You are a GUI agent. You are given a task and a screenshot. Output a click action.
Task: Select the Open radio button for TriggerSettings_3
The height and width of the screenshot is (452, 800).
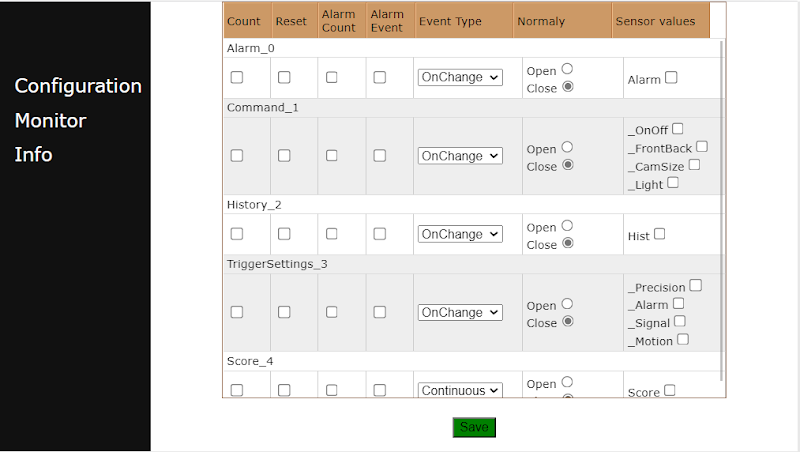567,304
